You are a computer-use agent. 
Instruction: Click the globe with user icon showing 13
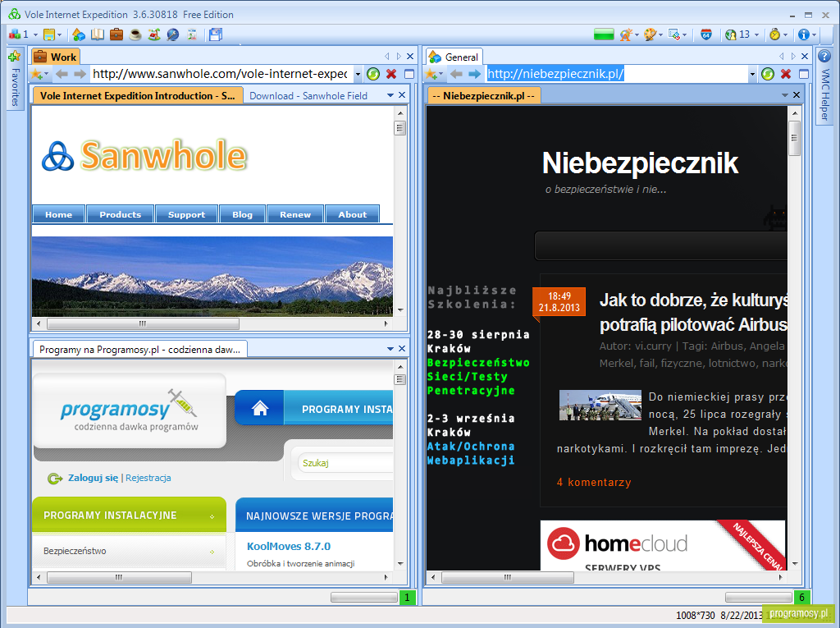click(731, 34)
